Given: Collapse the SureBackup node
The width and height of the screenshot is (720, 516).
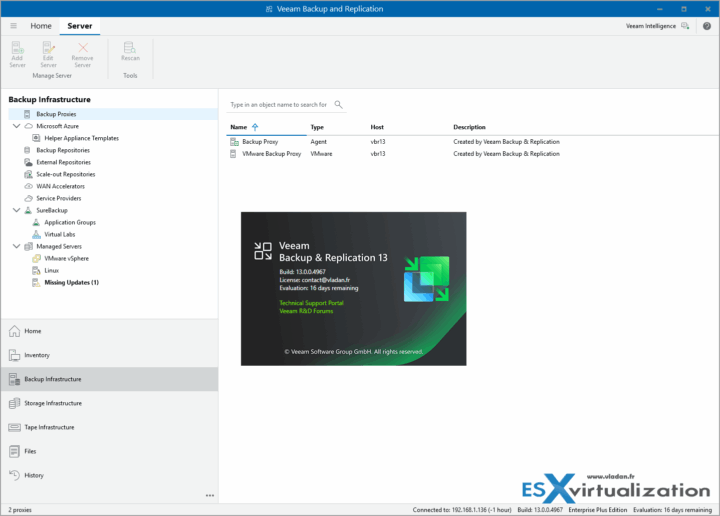Looking at the screenshot, I should click(x=17, y=210).
